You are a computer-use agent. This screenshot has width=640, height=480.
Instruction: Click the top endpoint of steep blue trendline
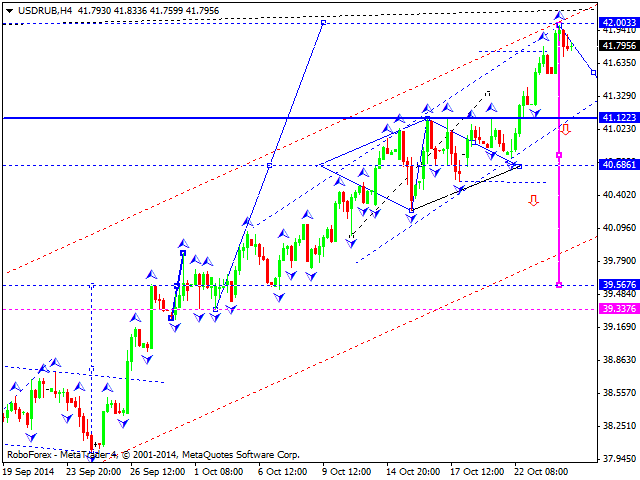click(323, 22)
